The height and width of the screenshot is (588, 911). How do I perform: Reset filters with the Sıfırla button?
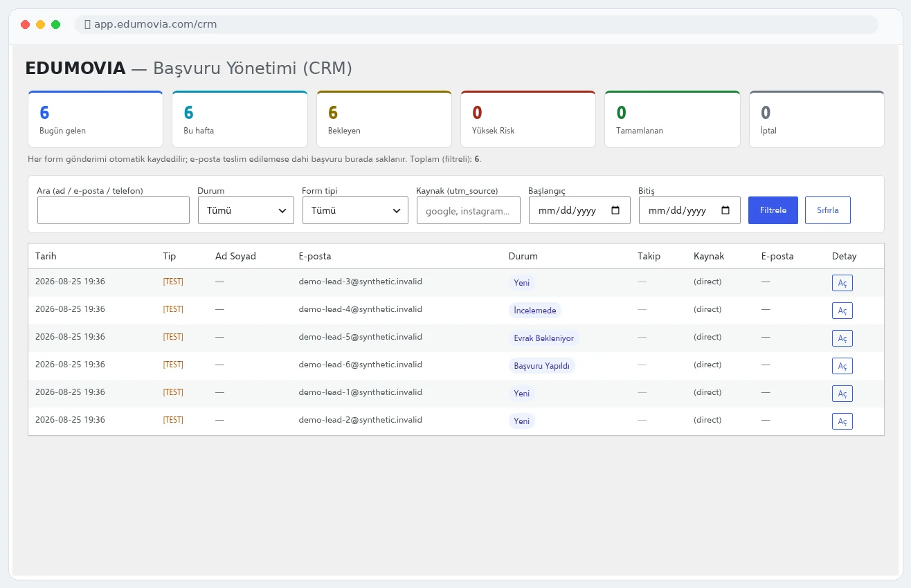coord(828,210)
